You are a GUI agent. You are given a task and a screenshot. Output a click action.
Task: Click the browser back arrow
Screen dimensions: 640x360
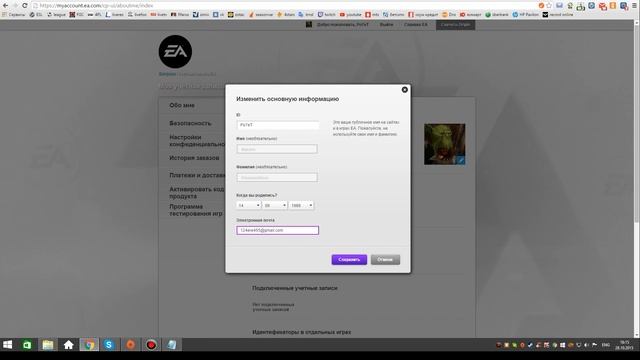(5, 5)
